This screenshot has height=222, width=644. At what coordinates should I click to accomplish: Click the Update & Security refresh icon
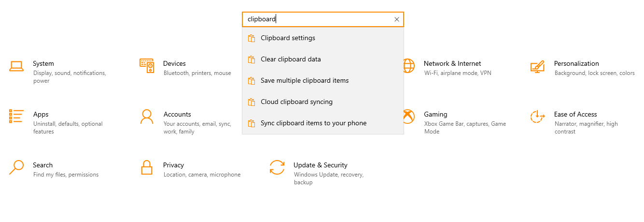coord(277,167)
